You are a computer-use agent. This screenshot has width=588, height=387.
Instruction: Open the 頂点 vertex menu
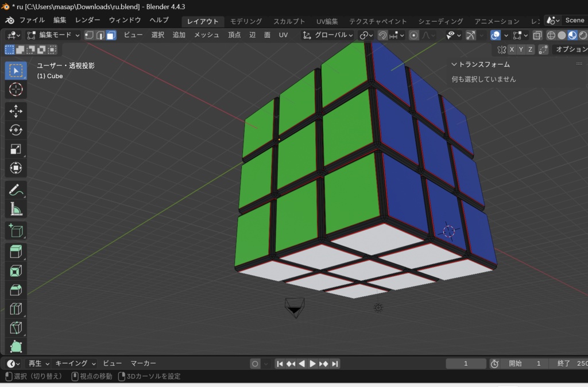(234, 35)
